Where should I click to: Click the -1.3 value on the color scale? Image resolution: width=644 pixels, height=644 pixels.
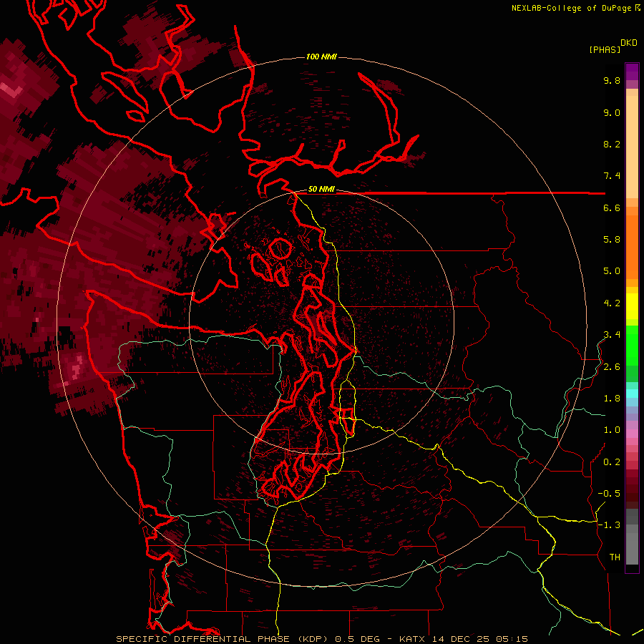(609, 525)
